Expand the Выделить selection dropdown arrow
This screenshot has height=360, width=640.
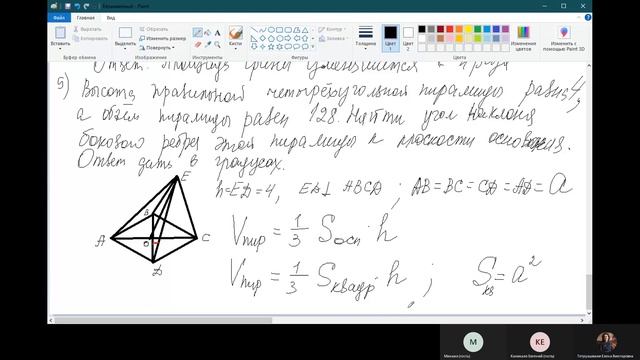point(125,49)
